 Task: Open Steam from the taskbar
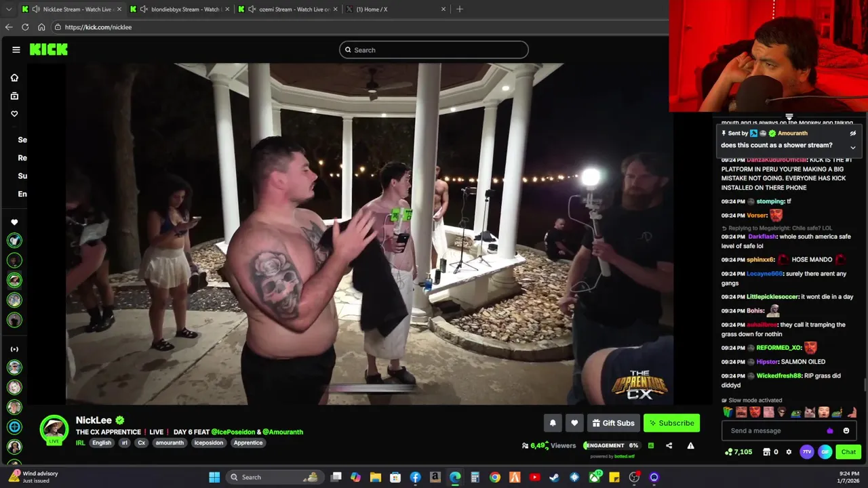pyautogui.click(x=554, y=477)
